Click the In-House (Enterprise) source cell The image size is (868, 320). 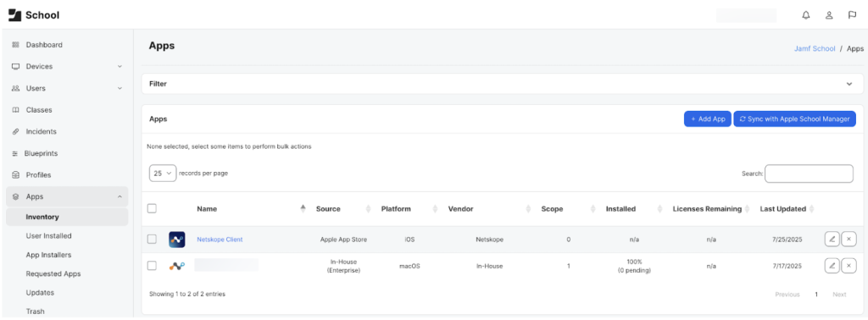pyautogui.click(x=344, y=266)
